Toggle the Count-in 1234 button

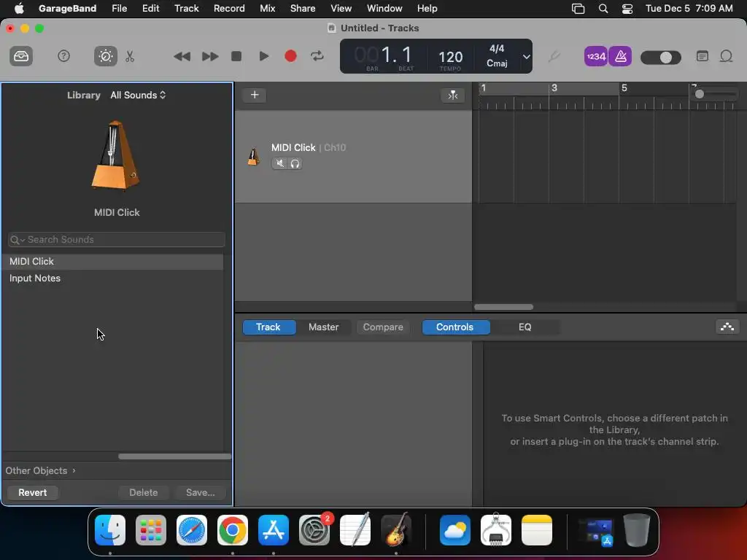pyautogui.click(x=595, y=56)
